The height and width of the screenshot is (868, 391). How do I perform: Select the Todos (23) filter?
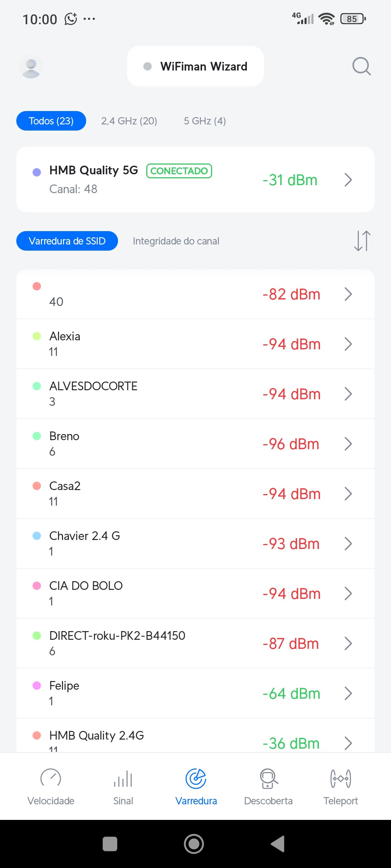[x=51, y=121]
